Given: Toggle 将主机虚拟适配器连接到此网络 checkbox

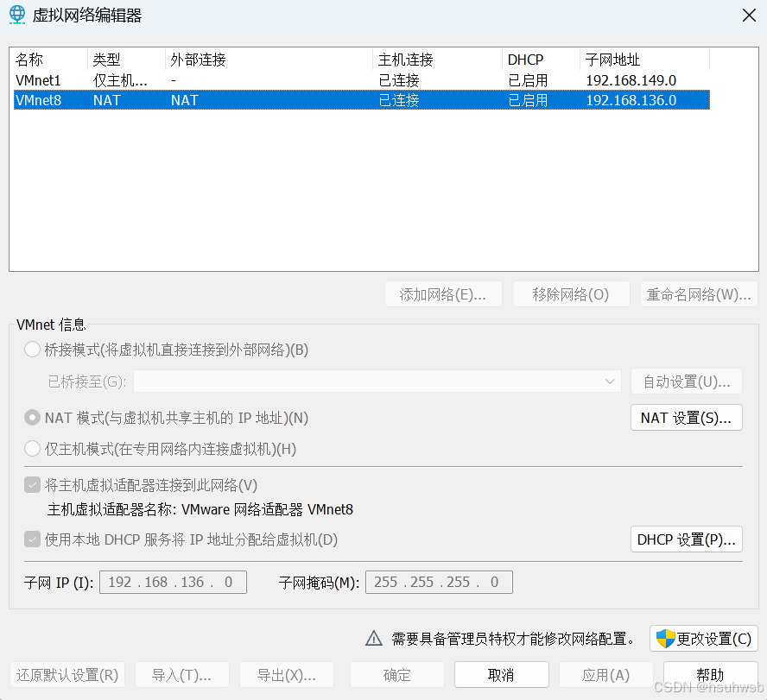Looking at the screenshot, I should pos(32,485).
